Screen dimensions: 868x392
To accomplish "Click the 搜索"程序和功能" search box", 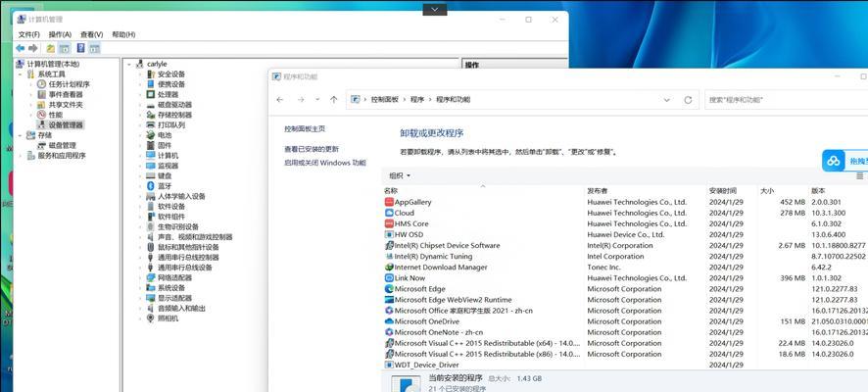I will [x=774, y=100].
